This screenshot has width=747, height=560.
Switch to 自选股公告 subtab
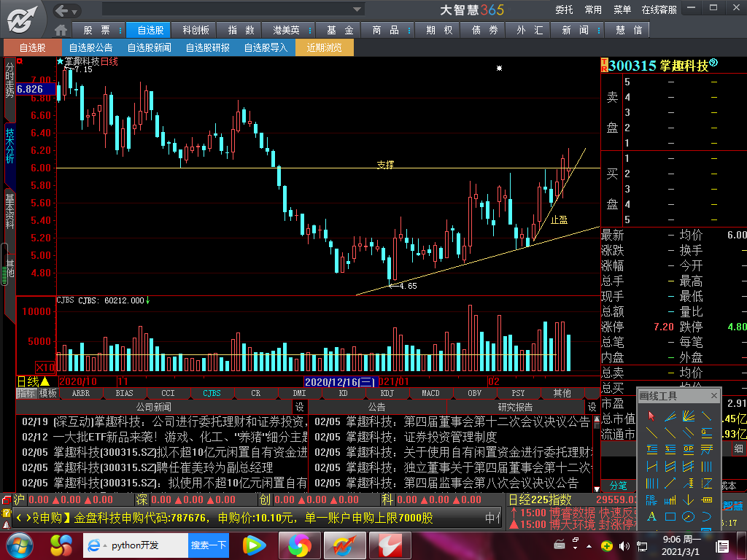tap(90, 47)
